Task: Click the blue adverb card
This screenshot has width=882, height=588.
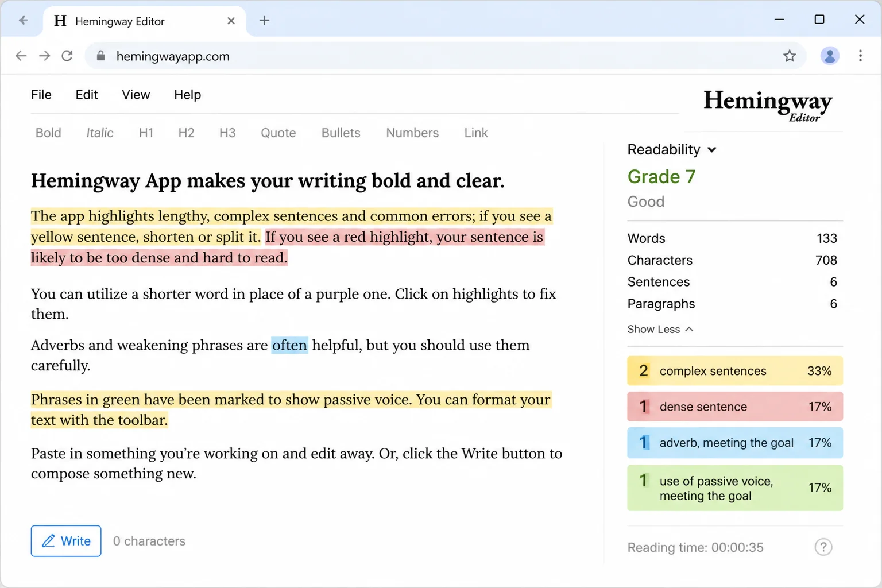Action: 735,443
